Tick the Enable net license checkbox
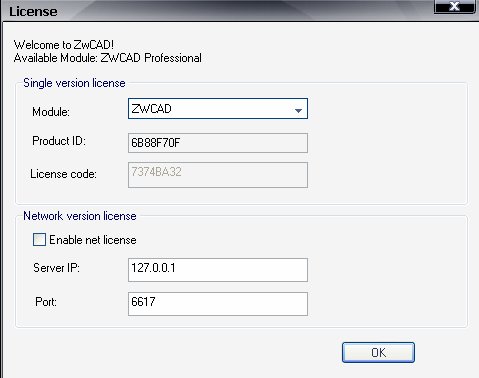Image resolution: width=479 pixels, height=378 pixels. (39, 240)
